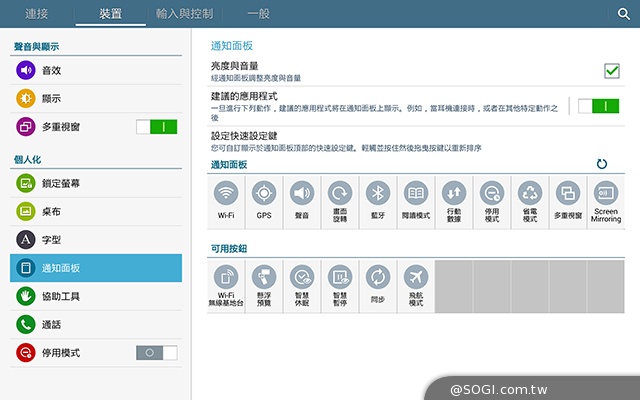This screenshot has height=400, width=640.
Task: Turn off the 建議的應用程式 switch
Action: click(x=598, y=105)
